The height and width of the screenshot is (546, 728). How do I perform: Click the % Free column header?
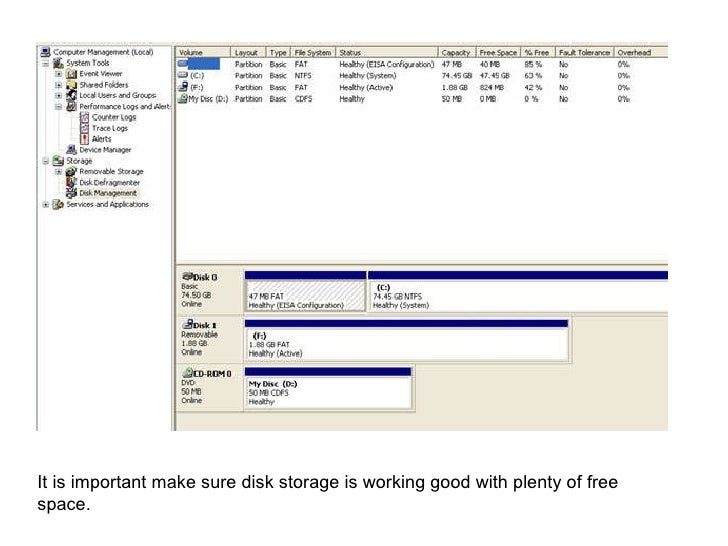click(x=538, y=52)
